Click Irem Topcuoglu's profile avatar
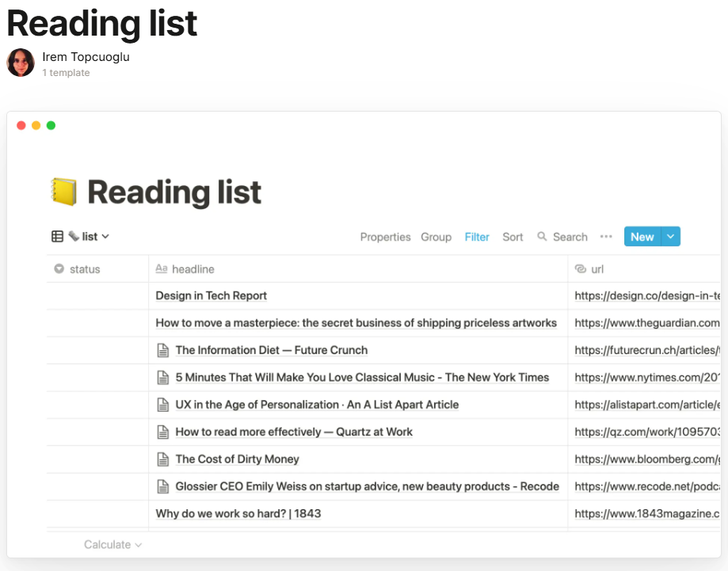Image resolution: width=728 pixels, height=571 pixels. pos(21,63)
